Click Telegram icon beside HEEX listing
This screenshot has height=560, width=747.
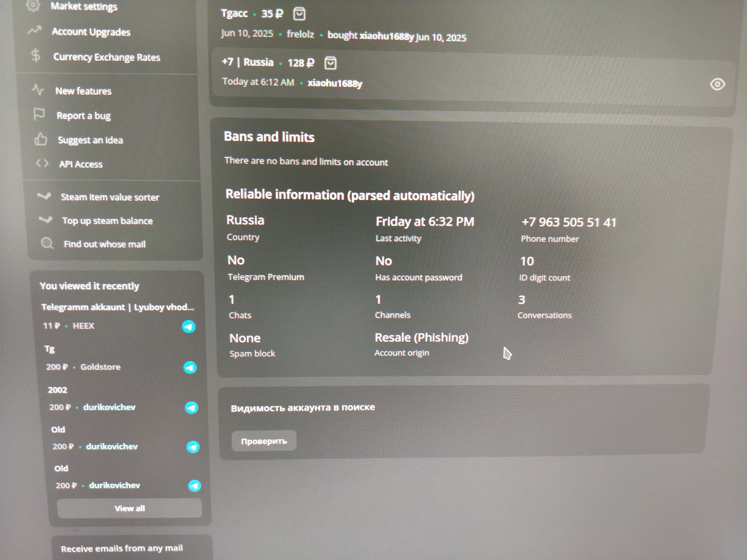(x=189, y=326)
